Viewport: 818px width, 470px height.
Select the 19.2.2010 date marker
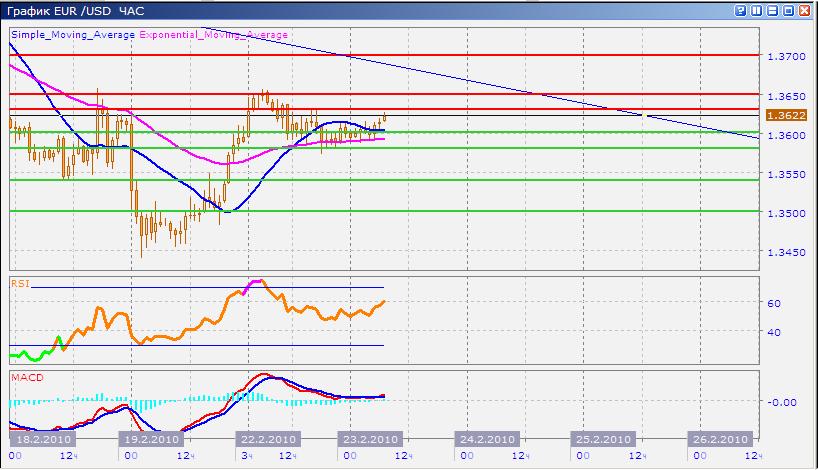(x=152, y=439)
